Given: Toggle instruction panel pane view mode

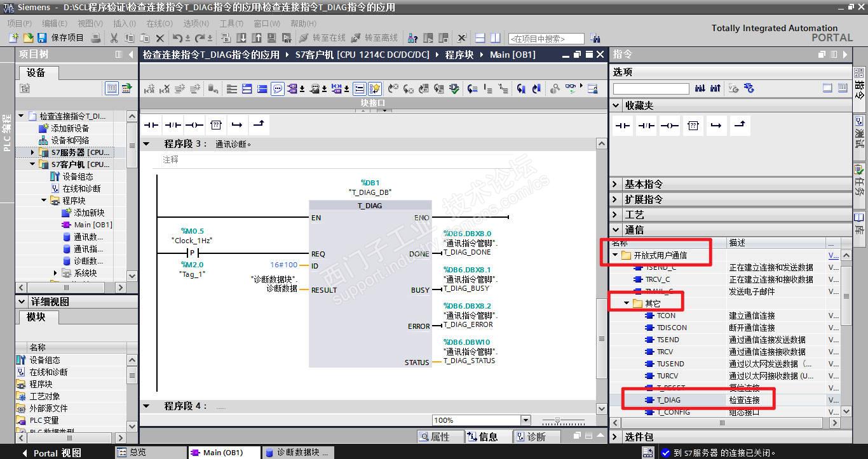Looking at the screenshot, I should tap(827, 88).
